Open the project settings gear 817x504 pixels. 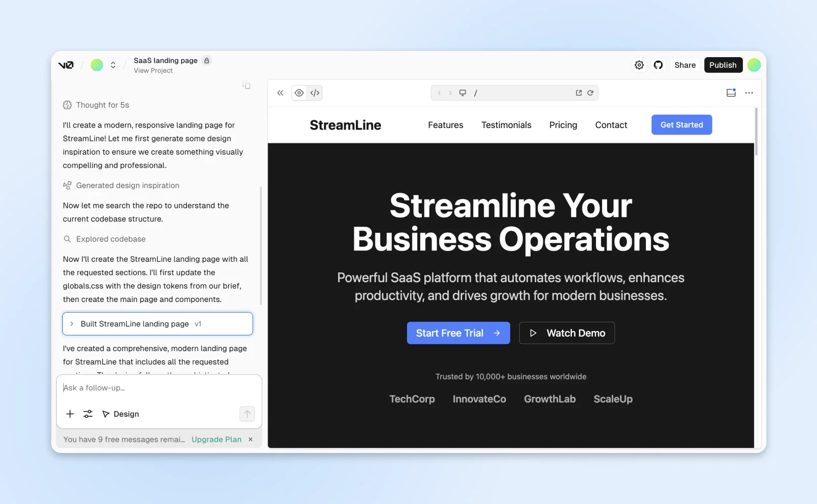[639, 65]
